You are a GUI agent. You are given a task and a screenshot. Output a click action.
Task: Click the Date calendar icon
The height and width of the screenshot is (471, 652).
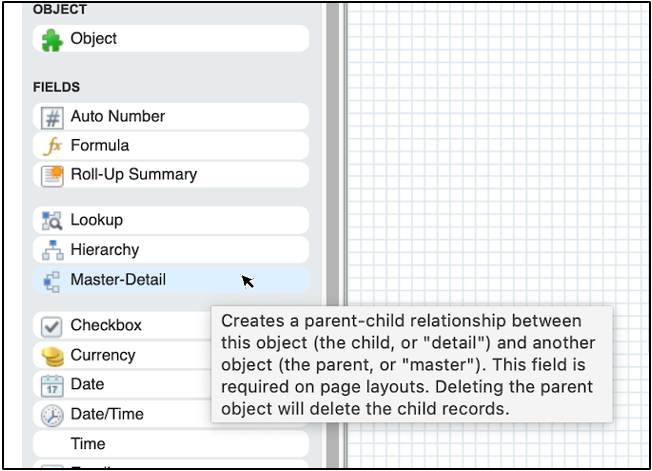pyautogui.click(x=51, y=385)
